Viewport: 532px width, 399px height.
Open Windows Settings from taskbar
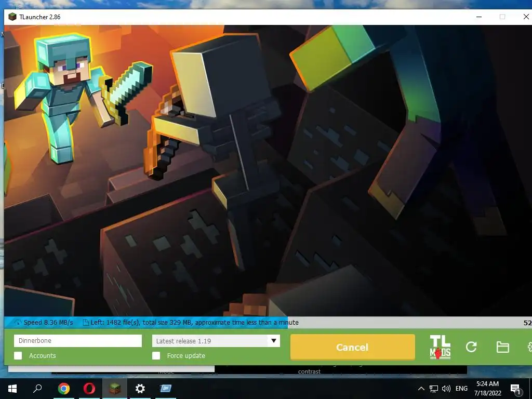(x=140, y=389)
